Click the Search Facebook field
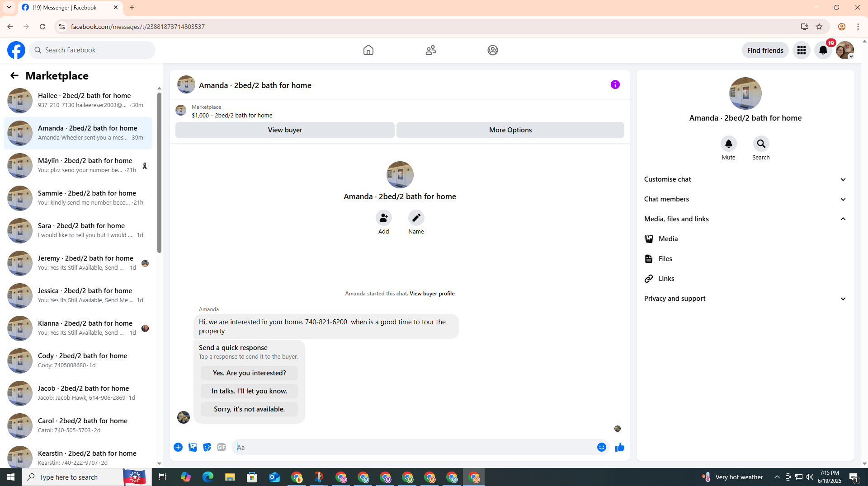868x486 pixels. click(x=92, y=50)
